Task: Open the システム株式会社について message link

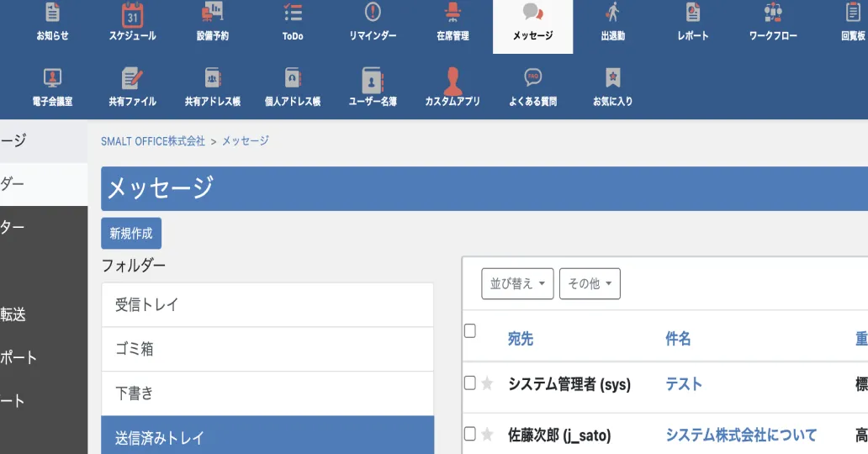Action: pos(741,435)
